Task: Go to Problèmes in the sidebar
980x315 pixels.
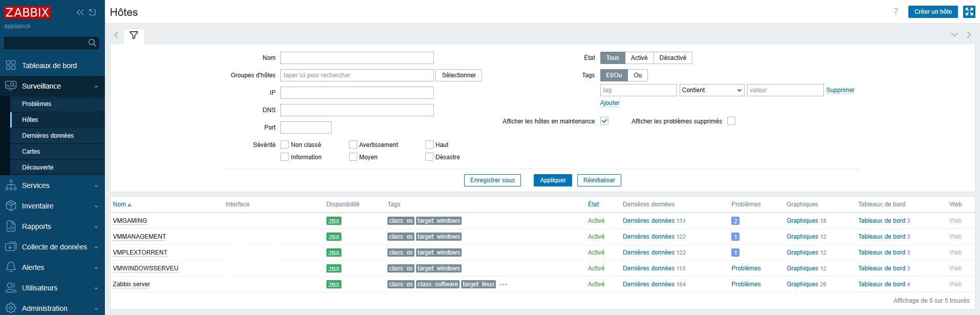Action: point(36,104)
